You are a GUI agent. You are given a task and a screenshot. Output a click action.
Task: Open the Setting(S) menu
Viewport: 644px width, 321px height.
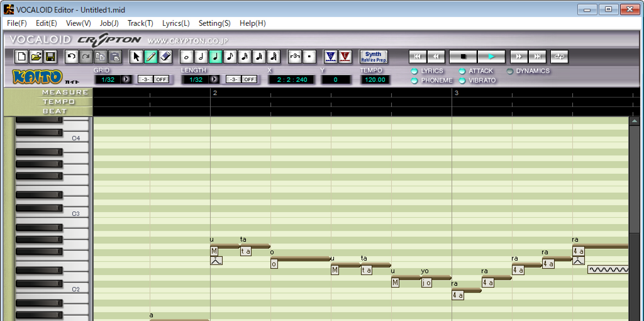[x=215, y=23]
